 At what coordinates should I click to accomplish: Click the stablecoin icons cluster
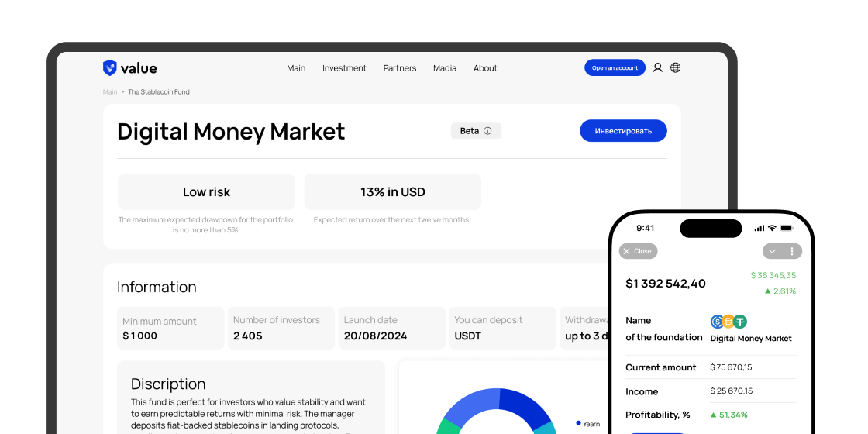pyautogui.click(x=728, y=322)
